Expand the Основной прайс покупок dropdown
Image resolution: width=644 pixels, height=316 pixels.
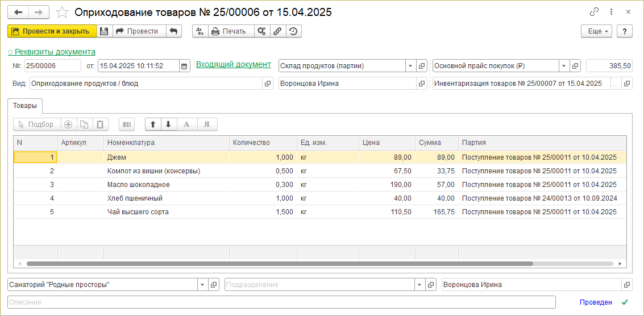(x=563, y=66)
